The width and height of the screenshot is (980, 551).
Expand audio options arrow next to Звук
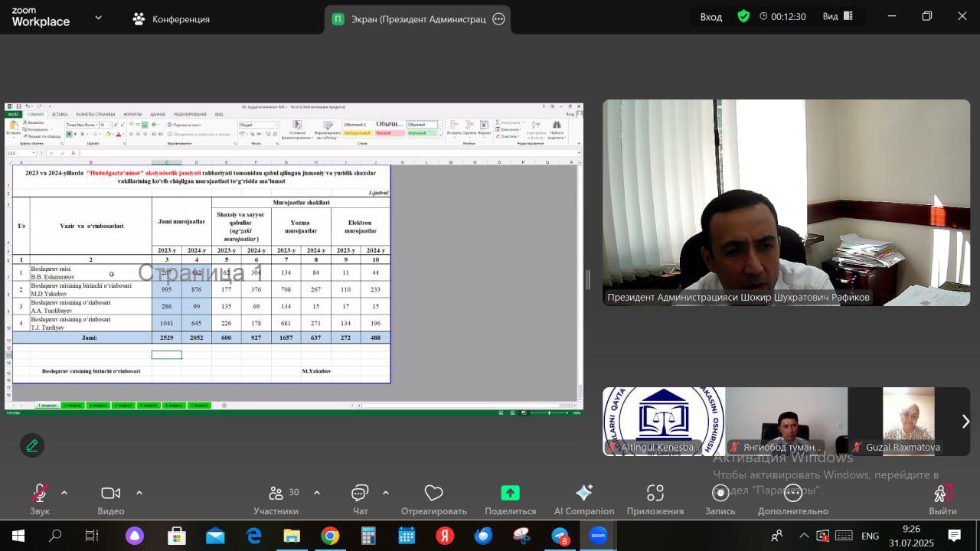64,493
